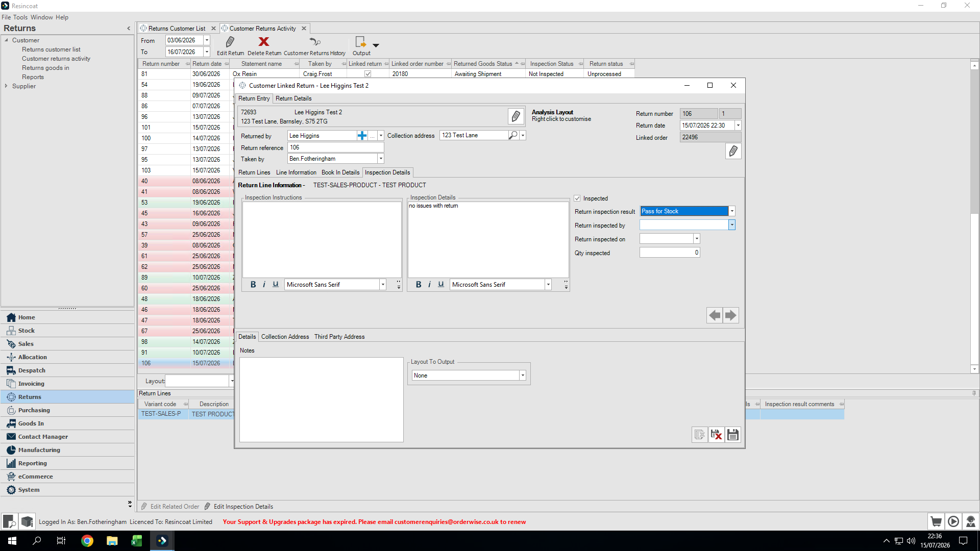The image size is (980, 551).
Task: Open Windows Start menu
Action: [12, 541]
